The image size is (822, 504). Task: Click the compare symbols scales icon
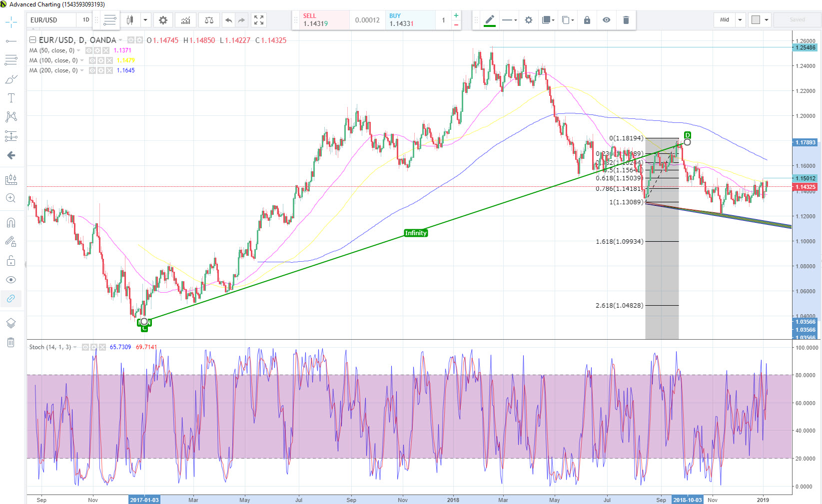209,20
